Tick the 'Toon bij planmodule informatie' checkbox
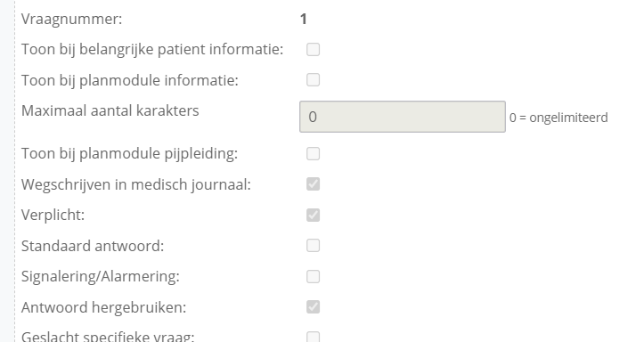 tap(313, 80)
